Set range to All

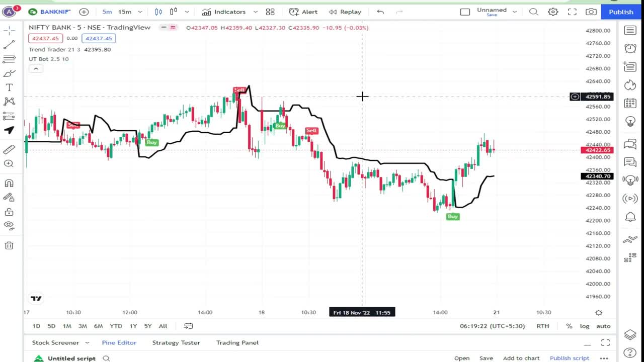[163, 326]
